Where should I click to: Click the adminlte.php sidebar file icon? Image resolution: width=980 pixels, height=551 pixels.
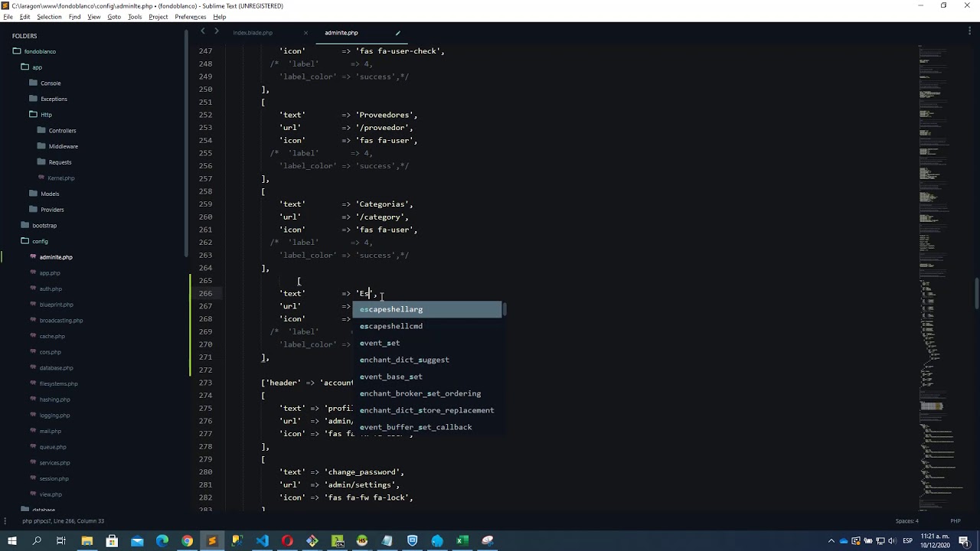33,257
